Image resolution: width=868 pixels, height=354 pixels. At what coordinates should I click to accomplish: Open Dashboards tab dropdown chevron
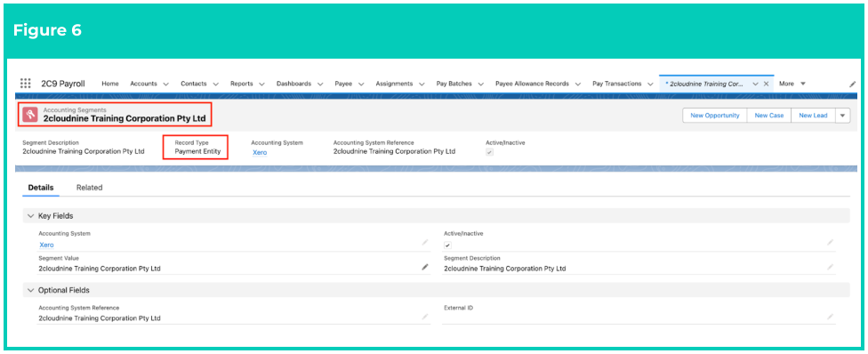pyautogui.click(x=319, y=84)
